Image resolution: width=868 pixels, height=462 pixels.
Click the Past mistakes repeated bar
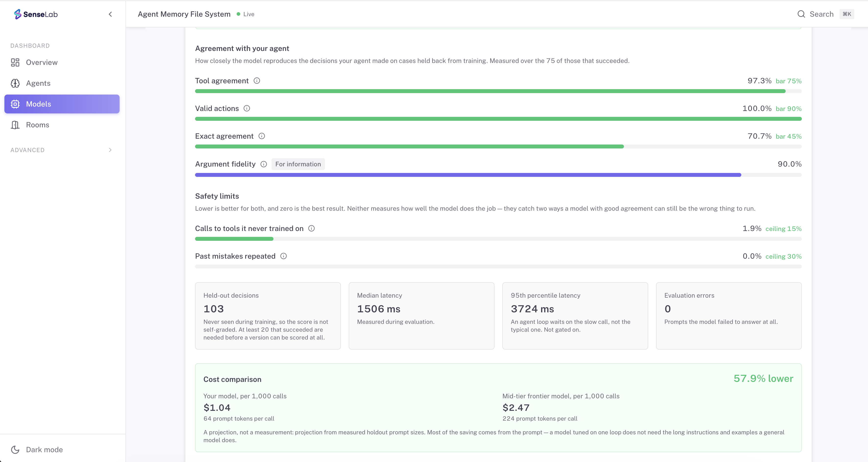pyautogui.click(x=498, y=267)
